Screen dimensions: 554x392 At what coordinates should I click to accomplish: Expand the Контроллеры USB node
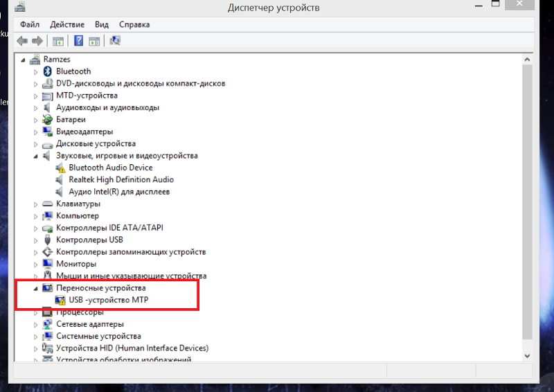tap(36, 241)
